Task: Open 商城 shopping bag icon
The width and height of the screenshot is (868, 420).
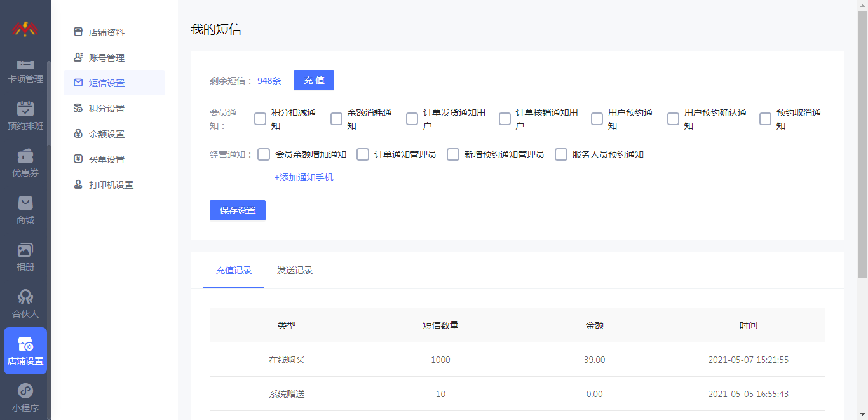Action: 25,203
